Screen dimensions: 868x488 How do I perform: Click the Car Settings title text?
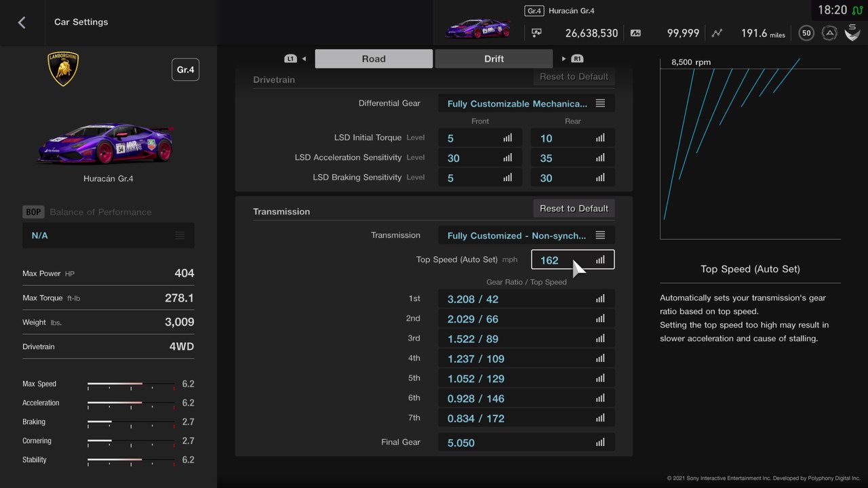(81, 22)
